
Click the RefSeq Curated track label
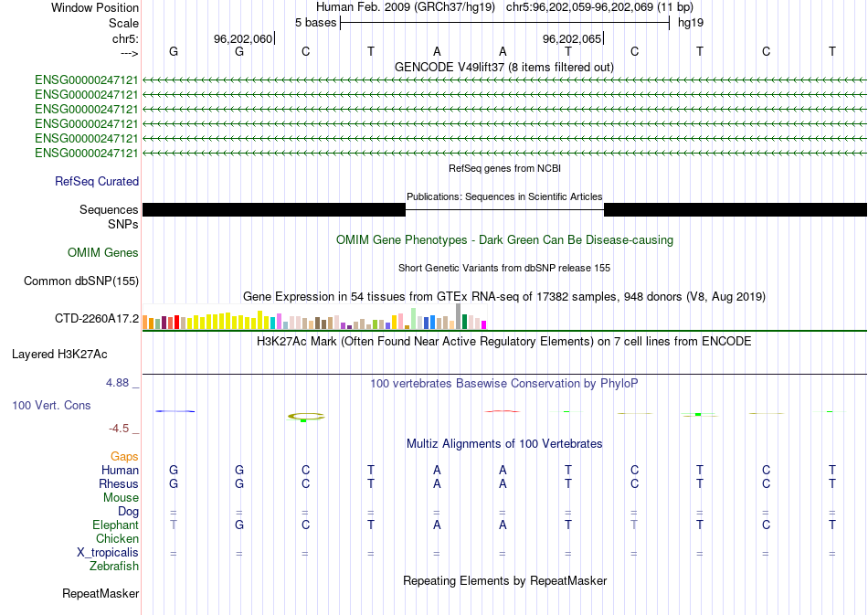point(97,182)
